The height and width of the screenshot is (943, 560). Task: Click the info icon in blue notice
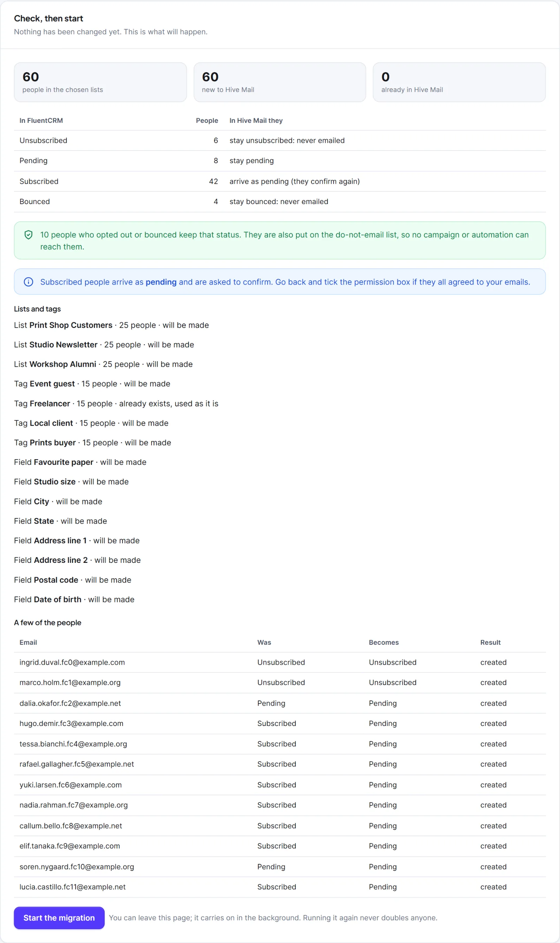click(x=28, y=282)
